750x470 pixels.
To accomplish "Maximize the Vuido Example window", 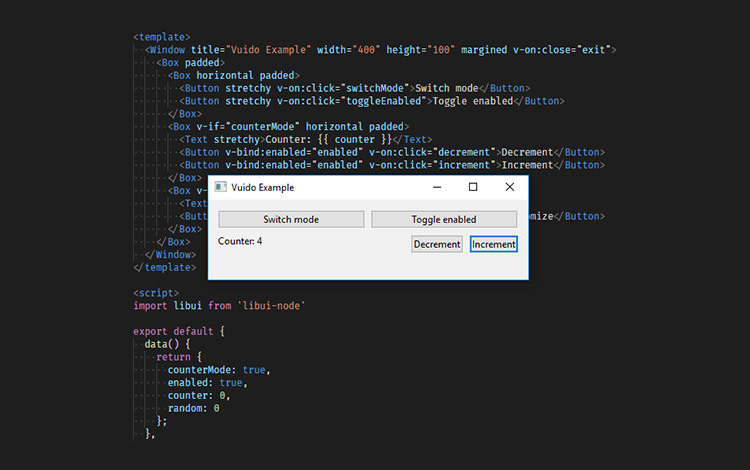I will [x=473, y=187].
